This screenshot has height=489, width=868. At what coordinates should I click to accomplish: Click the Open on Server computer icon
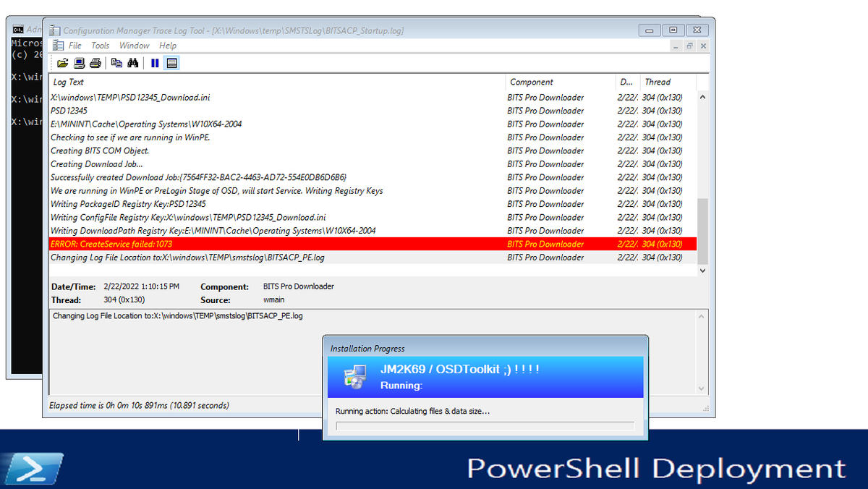point(80,63)
